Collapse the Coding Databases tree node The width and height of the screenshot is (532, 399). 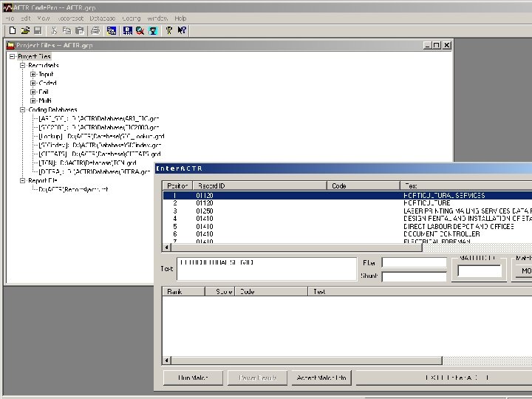coord(22,109)
